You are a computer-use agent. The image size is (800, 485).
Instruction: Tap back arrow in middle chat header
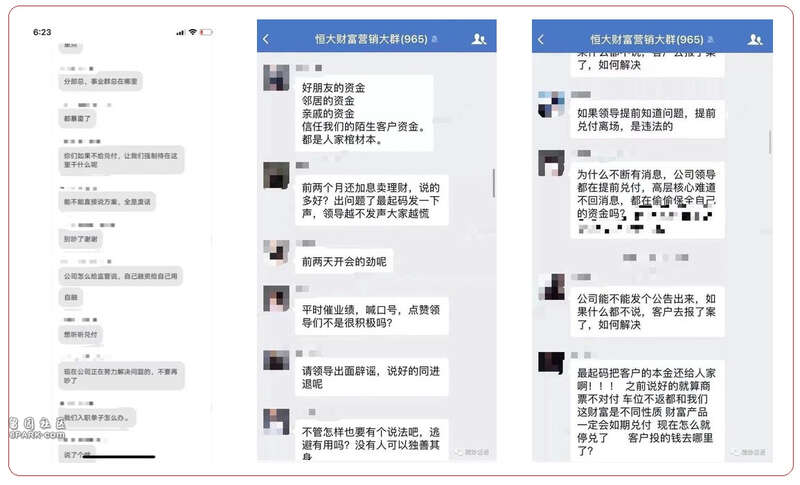click(x=266, y=39)
